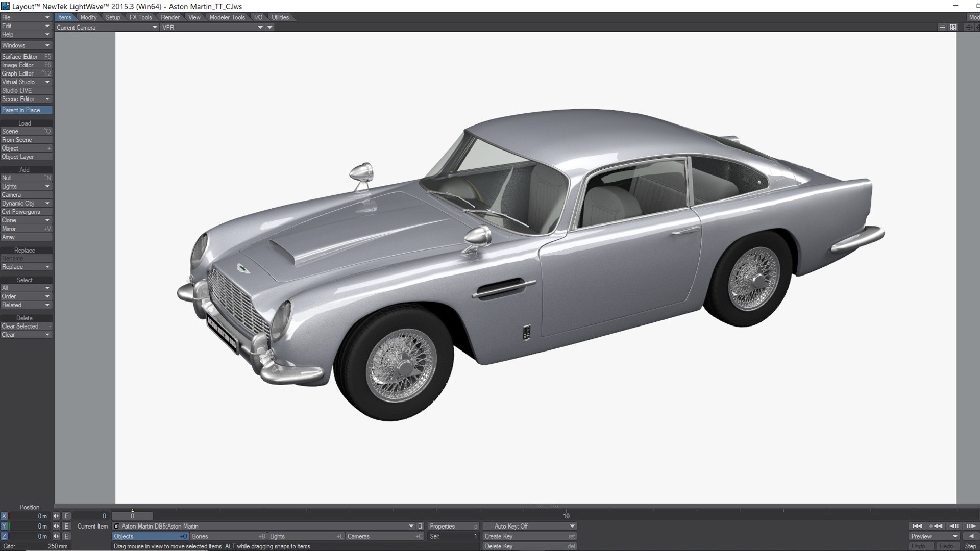980x551 pixels.
Task: Expand the Windows dropdown
Action: click(x=26, y=45)
